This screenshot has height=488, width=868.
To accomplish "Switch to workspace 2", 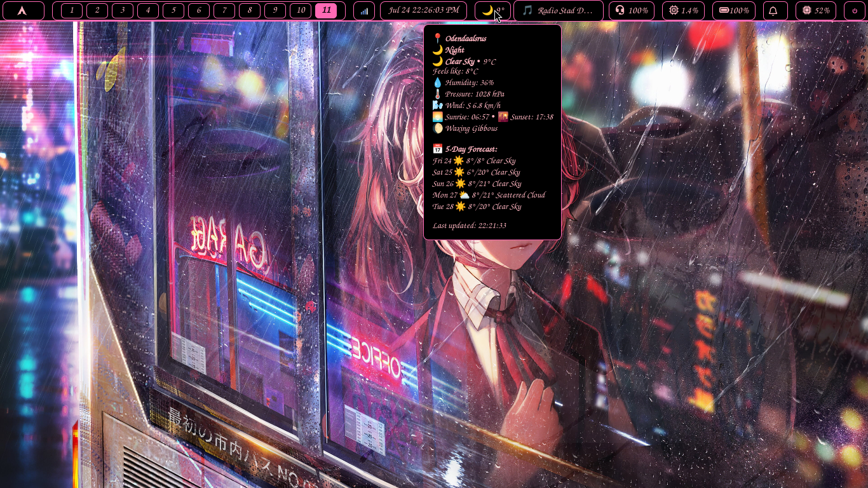I will click(x=97, y=10).
